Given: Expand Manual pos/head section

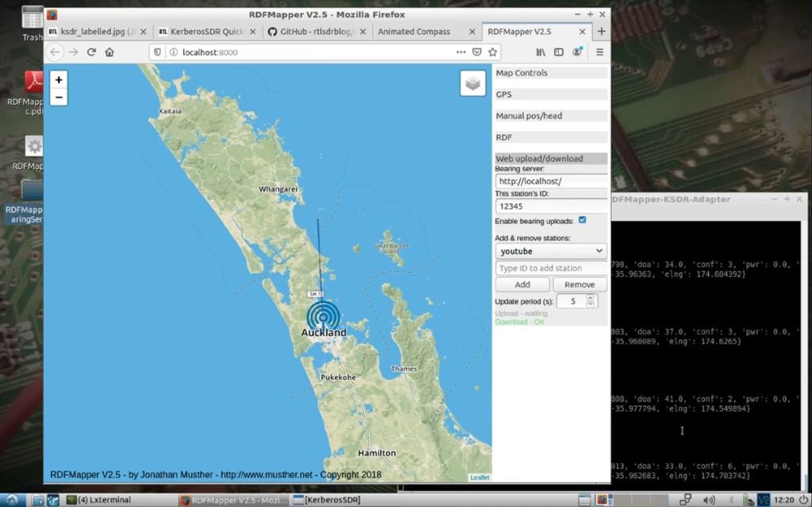Looking at the screenshot, I should 551,116.
